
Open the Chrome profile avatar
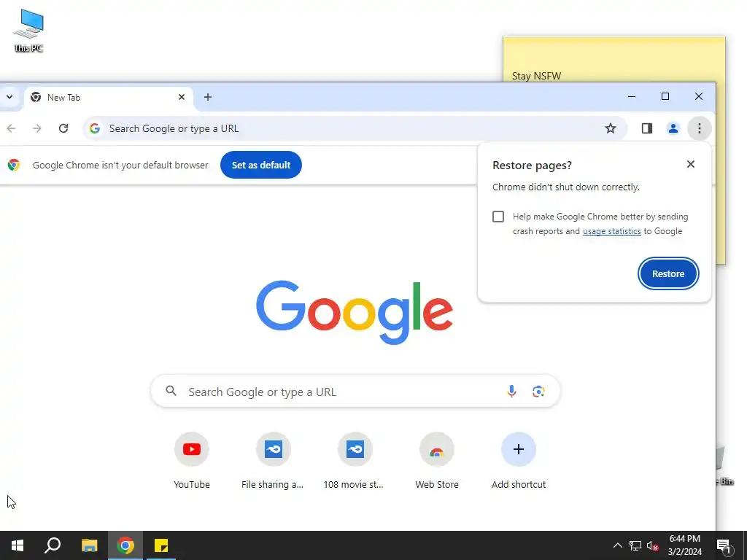point(673,128)
